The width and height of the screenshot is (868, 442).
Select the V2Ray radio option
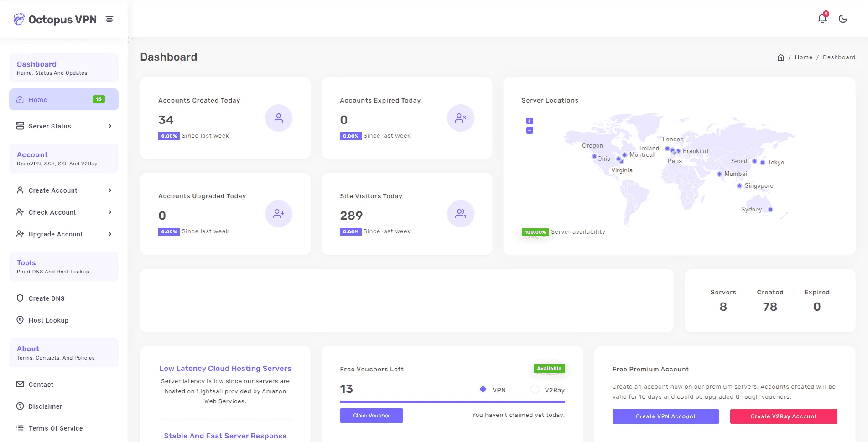coord(535,389)
